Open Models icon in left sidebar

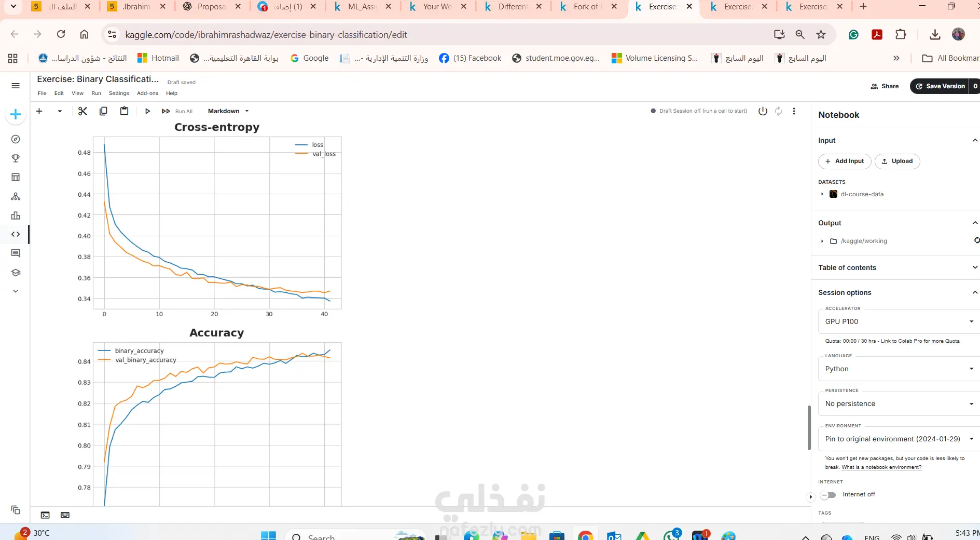click(16, 196)
